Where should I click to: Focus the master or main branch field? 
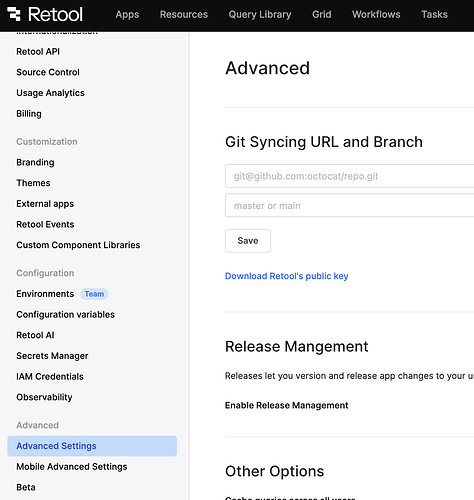pos(349,205)
